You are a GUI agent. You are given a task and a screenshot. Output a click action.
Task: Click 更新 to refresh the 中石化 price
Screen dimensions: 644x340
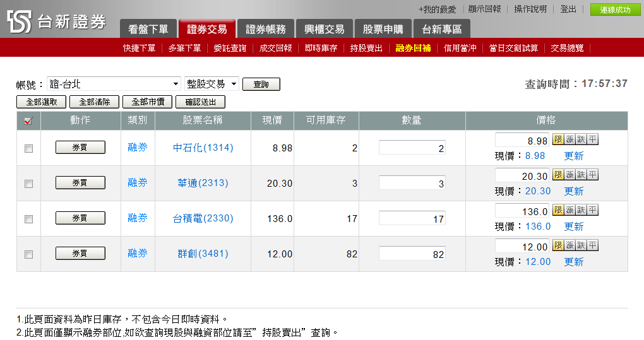pos(573,156)
